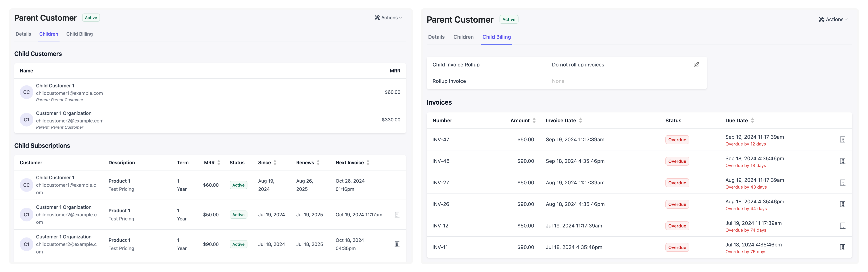Sort subscriptions by MRR column
Screen dimensions: 868x272
[x=219, y=163]
